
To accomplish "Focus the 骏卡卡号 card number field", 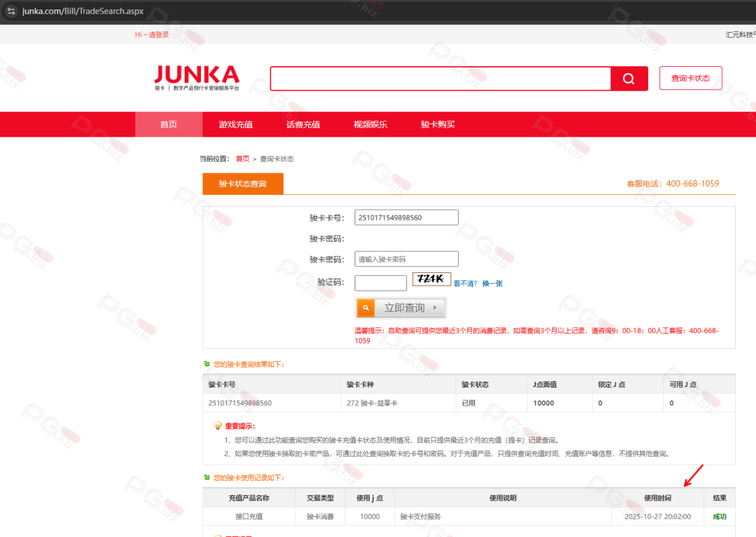I will point(406,217).
